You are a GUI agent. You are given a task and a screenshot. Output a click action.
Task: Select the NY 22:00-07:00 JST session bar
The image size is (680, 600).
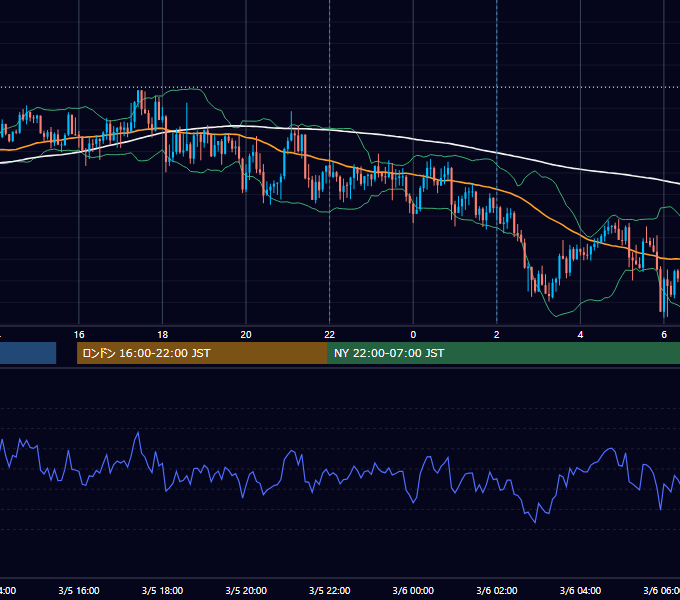click(503, 353)
